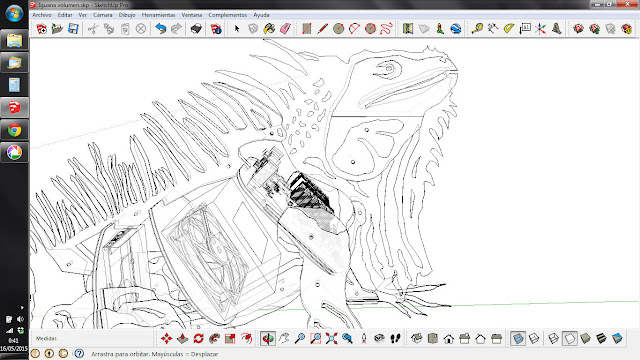The image size is (640, 360).
Task: Click the New model icon
Action: 41,29
